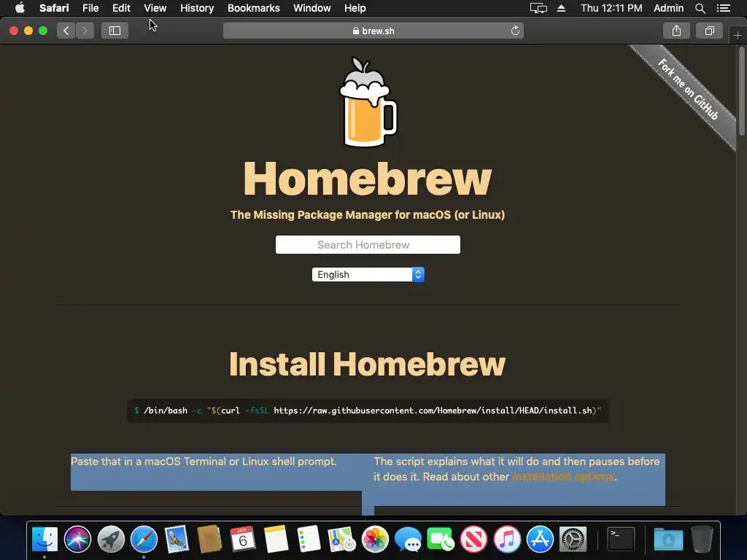Screen dimensions: 747x560
Task: Open News icon in Dock
Action: pyautogui.click(x=473, y=540)
